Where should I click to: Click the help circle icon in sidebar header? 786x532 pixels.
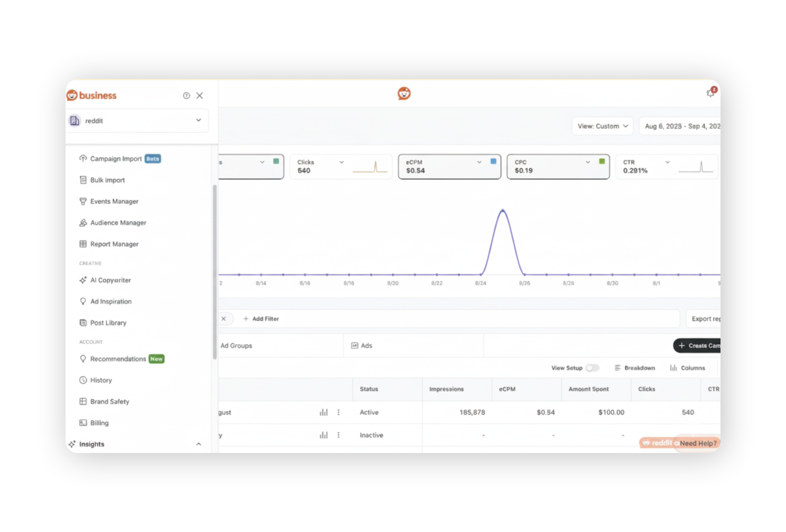(186, 95)
